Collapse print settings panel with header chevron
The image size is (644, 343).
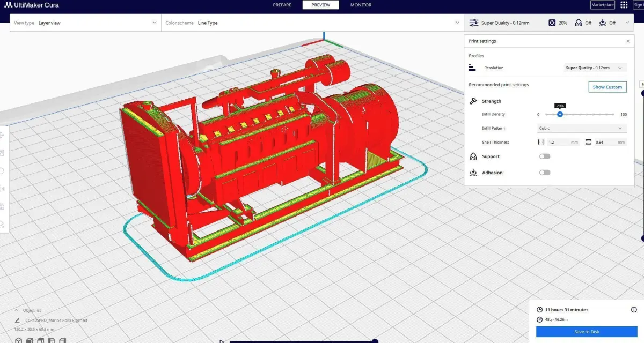click(x=627, y=23)
